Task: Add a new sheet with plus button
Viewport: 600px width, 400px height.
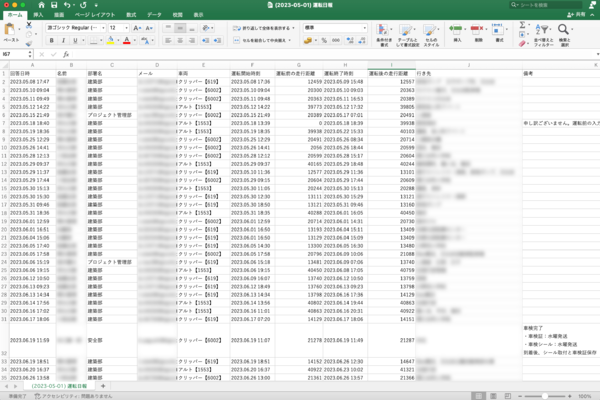Action: point(103,386)
